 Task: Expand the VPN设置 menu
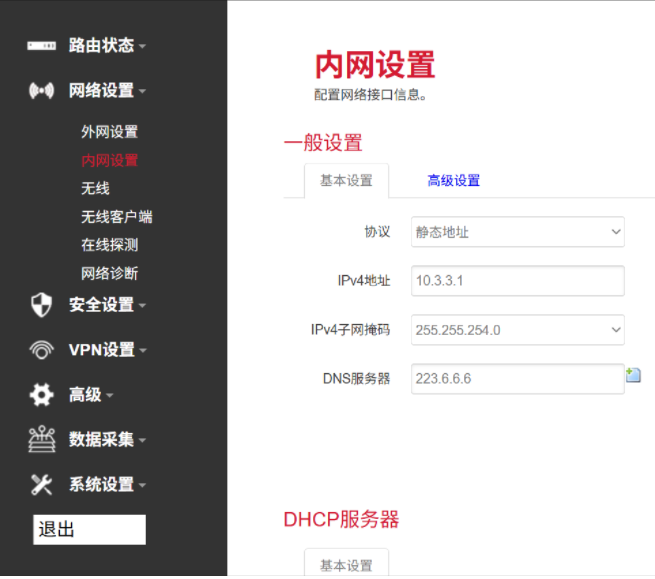107,350
